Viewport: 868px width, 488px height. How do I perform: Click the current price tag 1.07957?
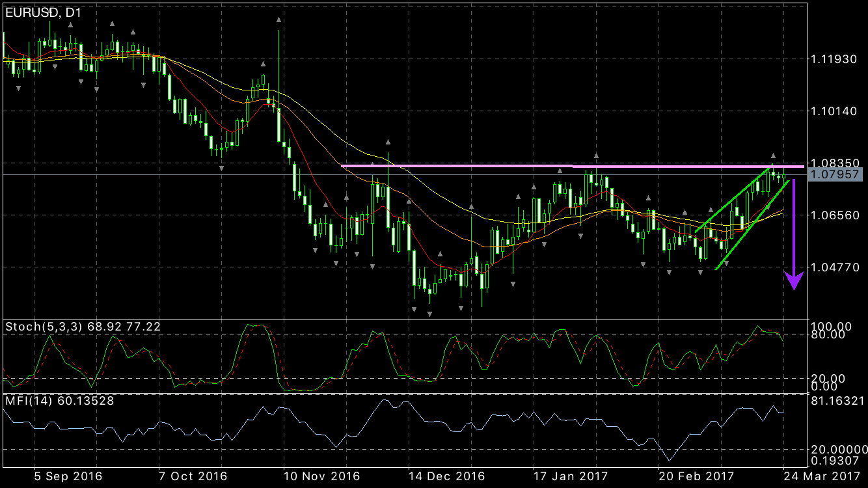click(x=834, y=174)
